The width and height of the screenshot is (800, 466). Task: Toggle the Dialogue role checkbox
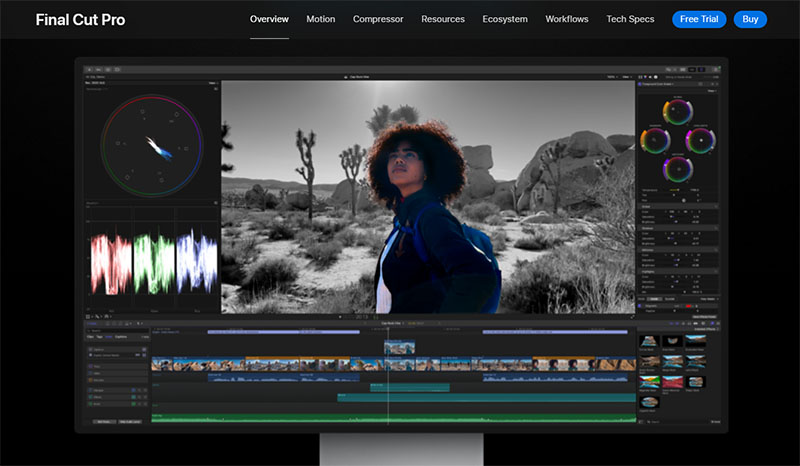tap(90, 390)
